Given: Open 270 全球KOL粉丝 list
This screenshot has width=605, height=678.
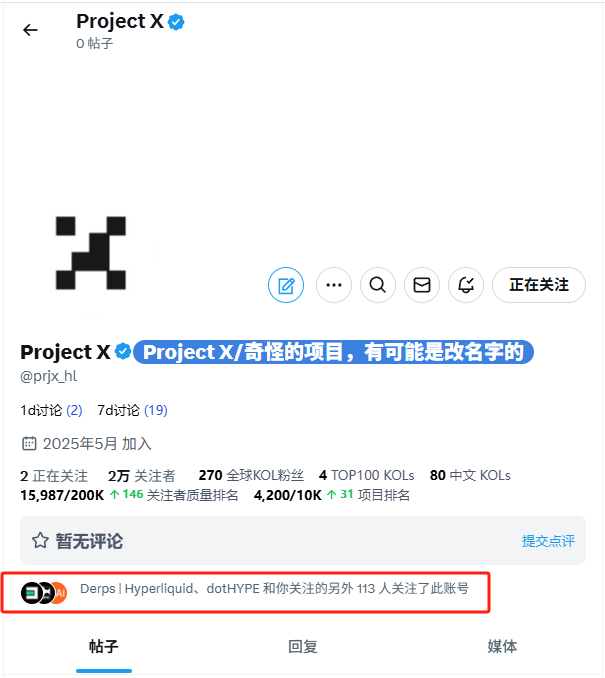Looking at the screenshot, I should tap(251, 475).
